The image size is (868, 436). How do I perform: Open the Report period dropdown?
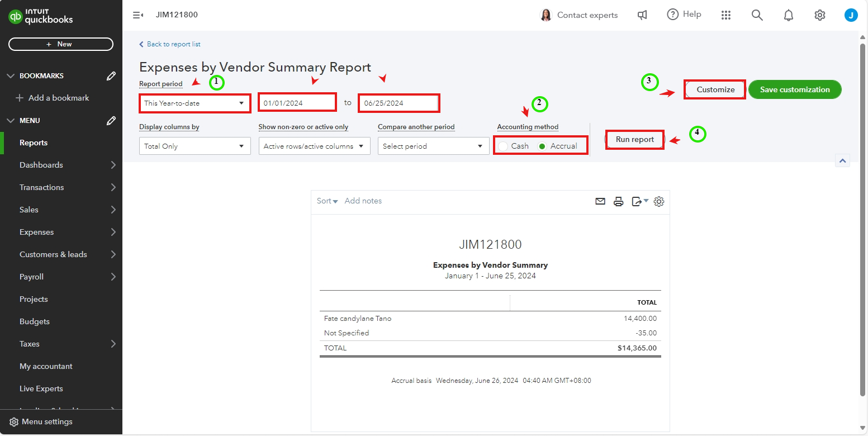click(195, 103)
